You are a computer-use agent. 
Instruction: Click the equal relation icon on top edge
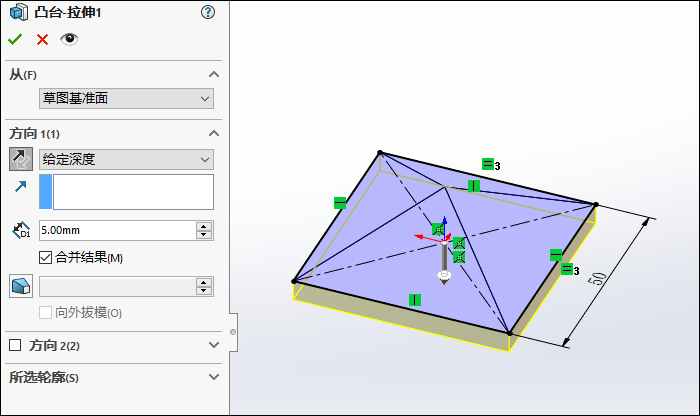488,164
